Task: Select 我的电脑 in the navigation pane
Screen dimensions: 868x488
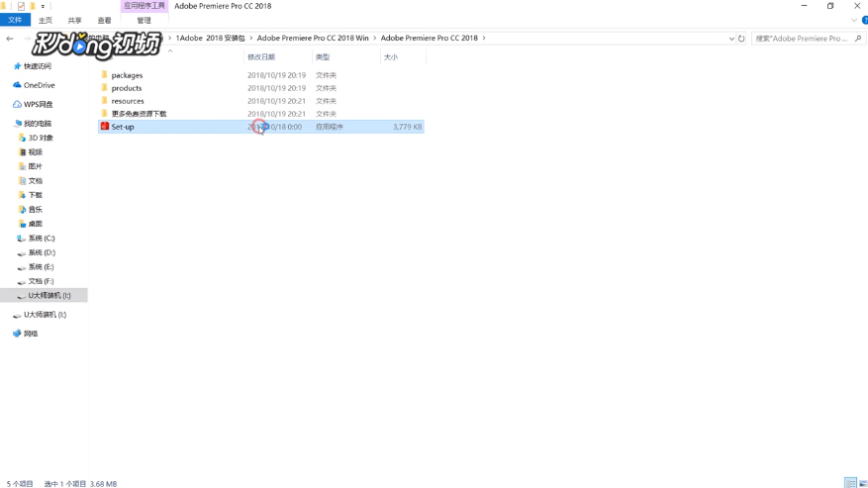Action: coord(37,124)
